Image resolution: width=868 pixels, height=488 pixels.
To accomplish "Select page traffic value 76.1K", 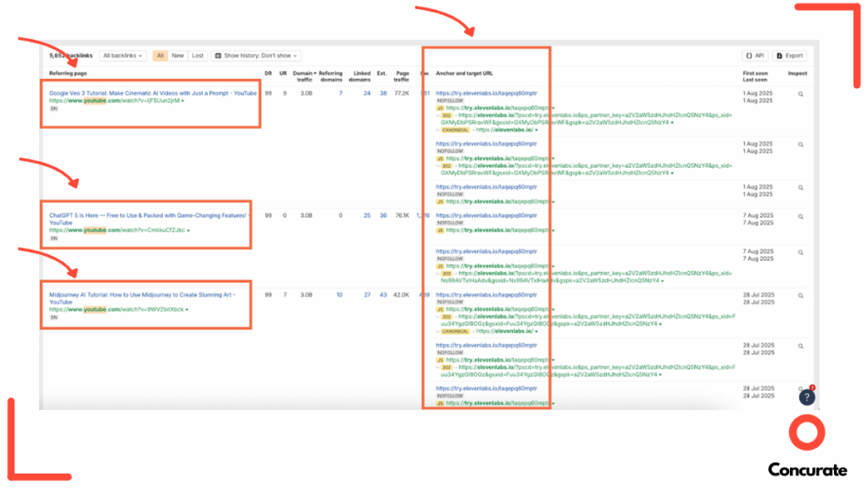I will pos(402,216).
